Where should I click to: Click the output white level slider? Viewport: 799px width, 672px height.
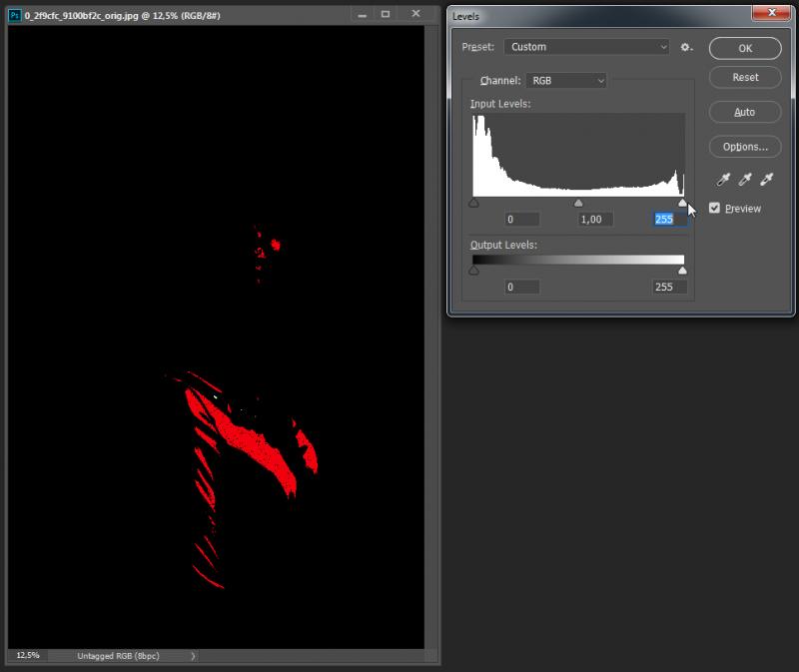(682, 271)
